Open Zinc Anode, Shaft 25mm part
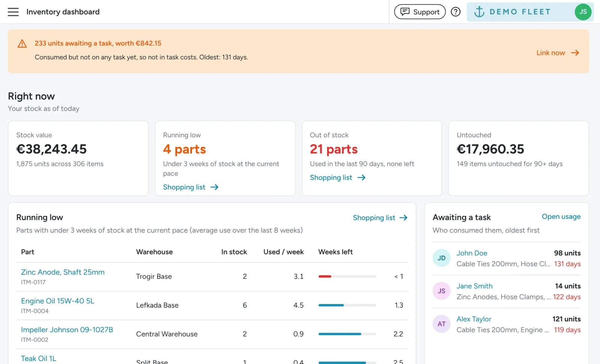The image size is (600, 364). point(63,272)
